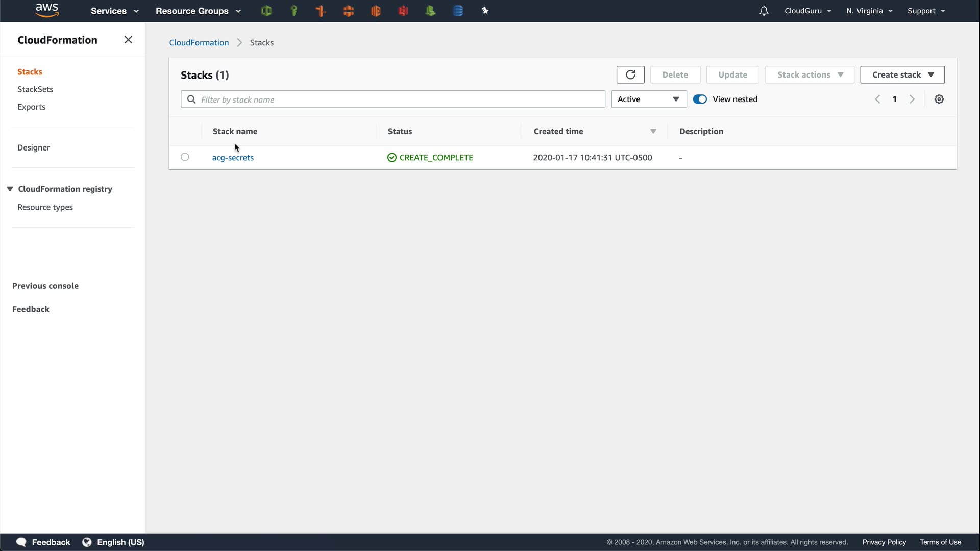Open table preferences gear icon
Viewport: 980px width, 551px height.
(x=939, y=99)
